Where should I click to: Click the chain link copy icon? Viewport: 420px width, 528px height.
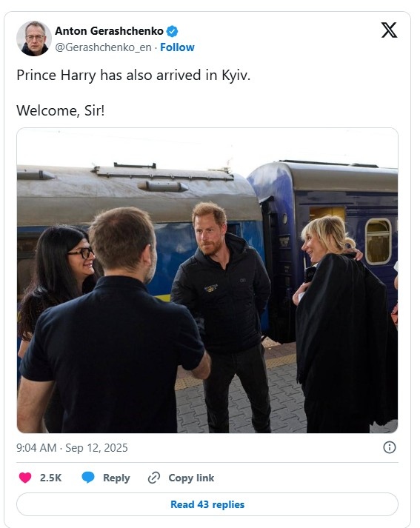[x=154, y=478]
